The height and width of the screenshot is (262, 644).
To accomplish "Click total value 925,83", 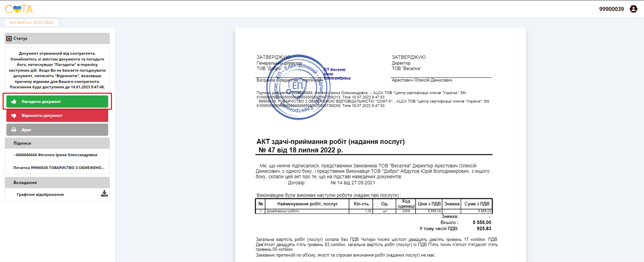I will pos(484,228).
